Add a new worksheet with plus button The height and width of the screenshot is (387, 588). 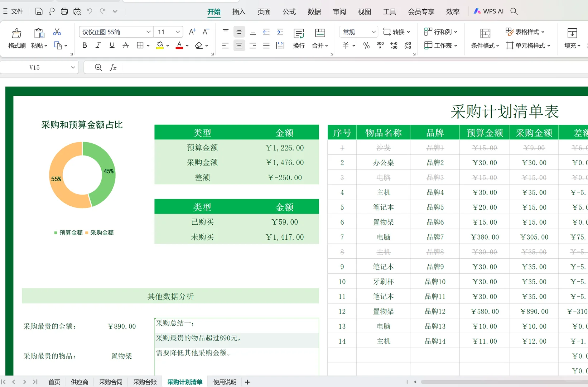[x=247, y=382]
